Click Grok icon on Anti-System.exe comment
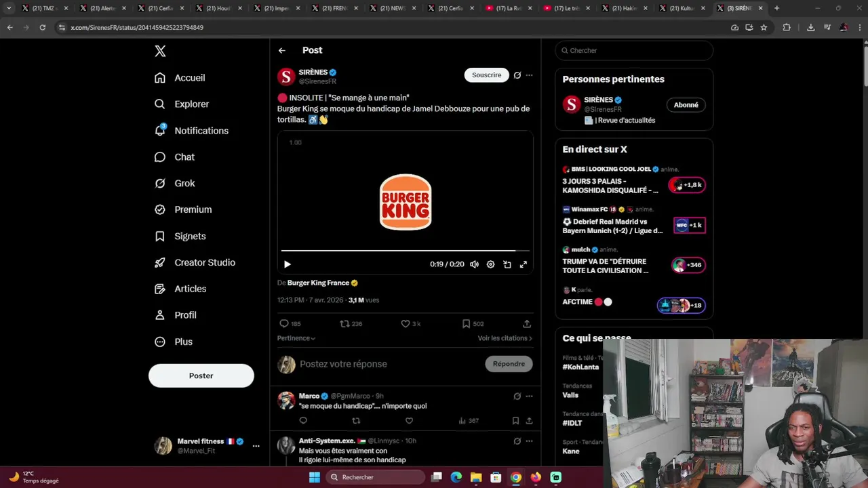 517,441
